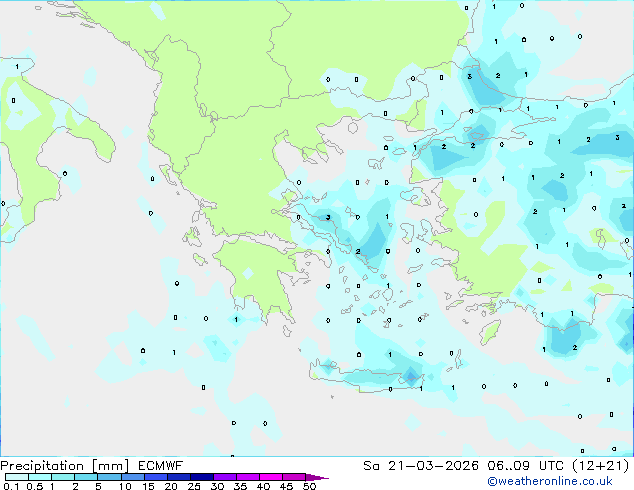Click the '15' legend label
This screenshot has height=490, width=634.
(148, 486)
